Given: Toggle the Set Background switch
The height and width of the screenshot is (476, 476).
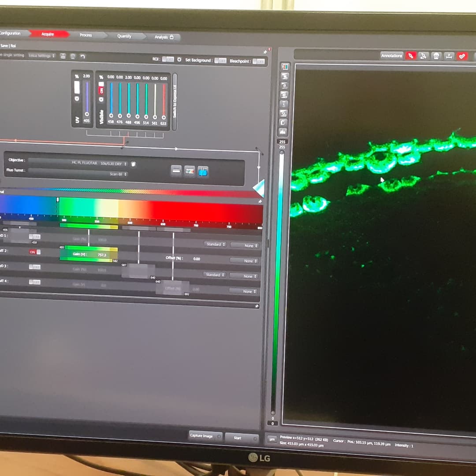Looking at the screenshot, I should tap(220, 61).
